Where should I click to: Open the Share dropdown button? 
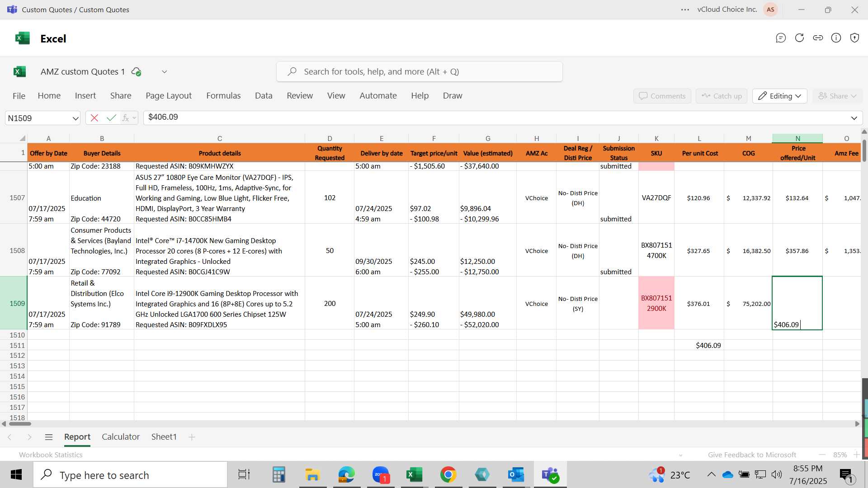[837, 96]
